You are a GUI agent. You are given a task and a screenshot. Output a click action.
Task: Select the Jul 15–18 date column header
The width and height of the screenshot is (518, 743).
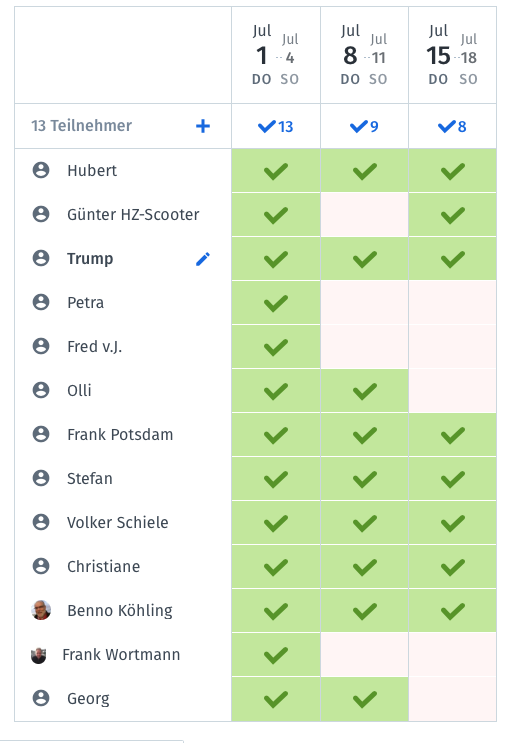click(453, 55)
